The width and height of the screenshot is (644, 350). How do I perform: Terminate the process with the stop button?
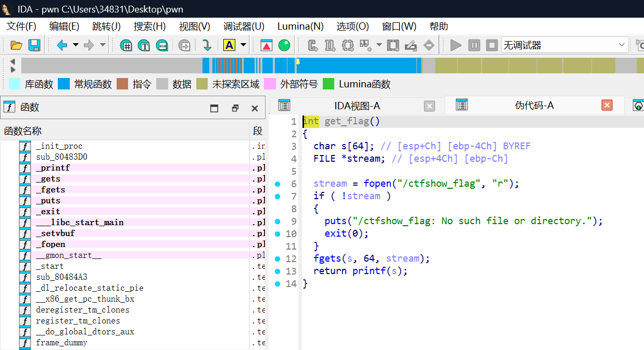pyautogui.click(x=491, y=45)
